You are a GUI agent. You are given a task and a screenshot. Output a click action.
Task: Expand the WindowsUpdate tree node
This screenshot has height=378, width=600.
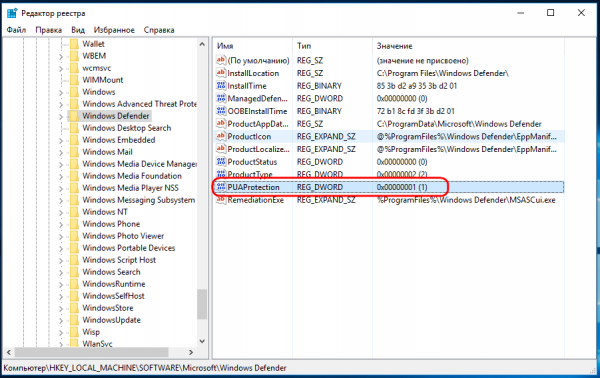point(61,320)
